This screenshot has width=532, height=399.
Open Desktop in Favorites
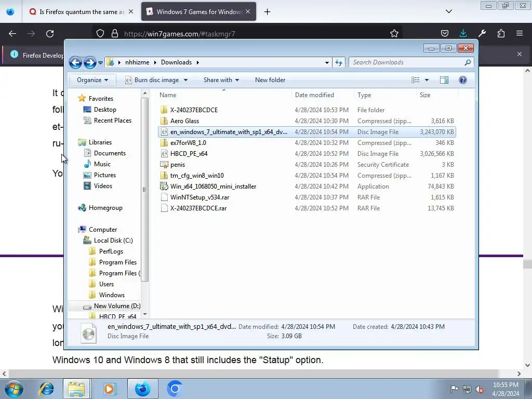tap(105, 110)
